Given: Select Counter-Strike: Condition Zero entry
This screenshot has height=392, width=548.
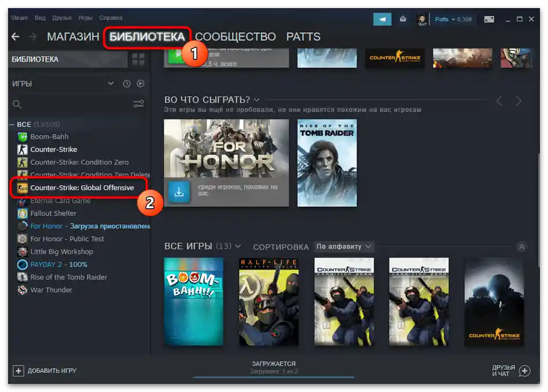Looking at the screenshot, I should click(80, 162).
